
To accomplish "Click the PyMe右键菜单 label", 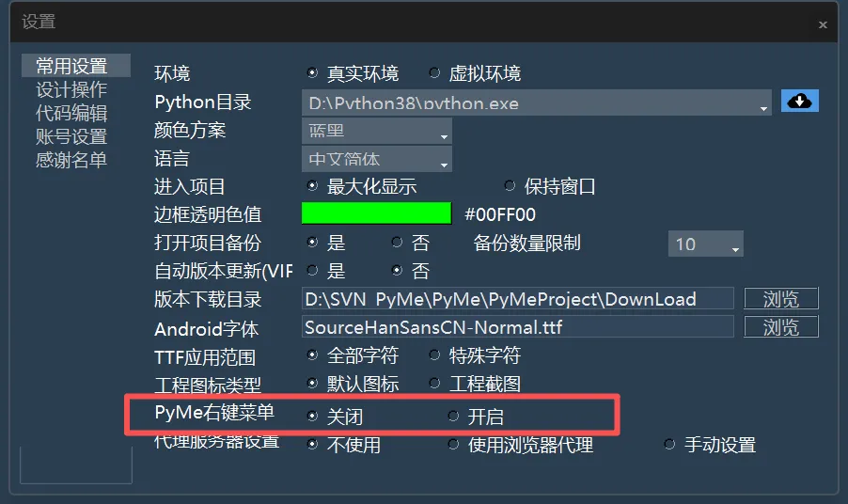I will 214,412.
